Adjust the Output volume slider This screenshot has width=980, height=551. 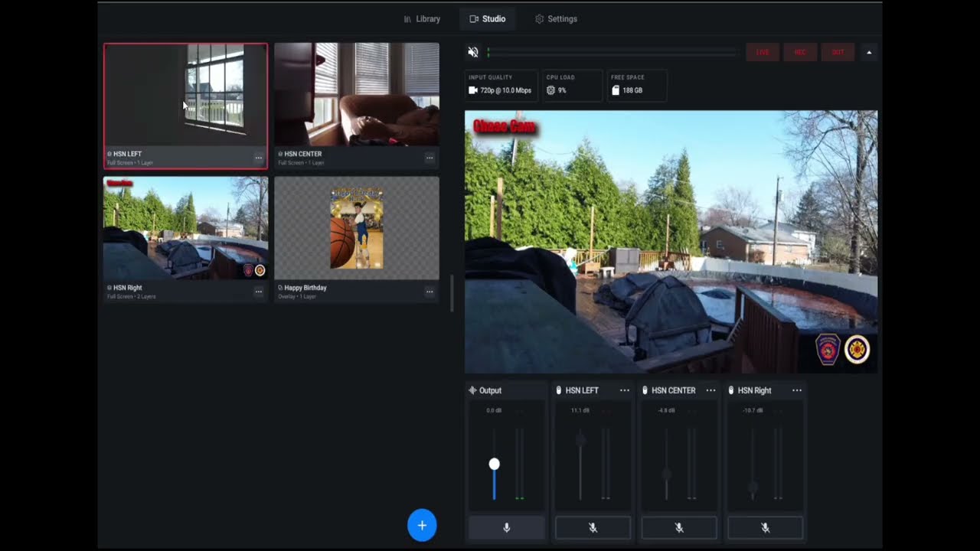coord(494,465)
